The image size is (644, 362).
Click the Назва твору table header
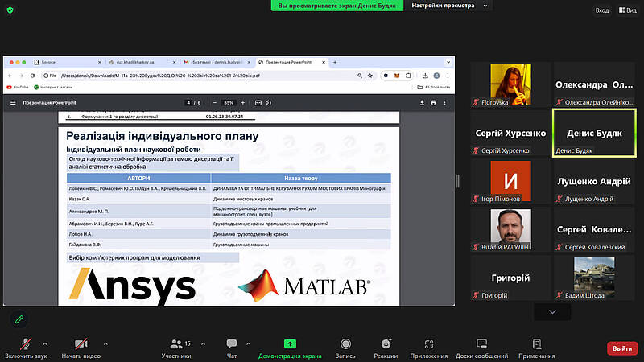[301, 178]
